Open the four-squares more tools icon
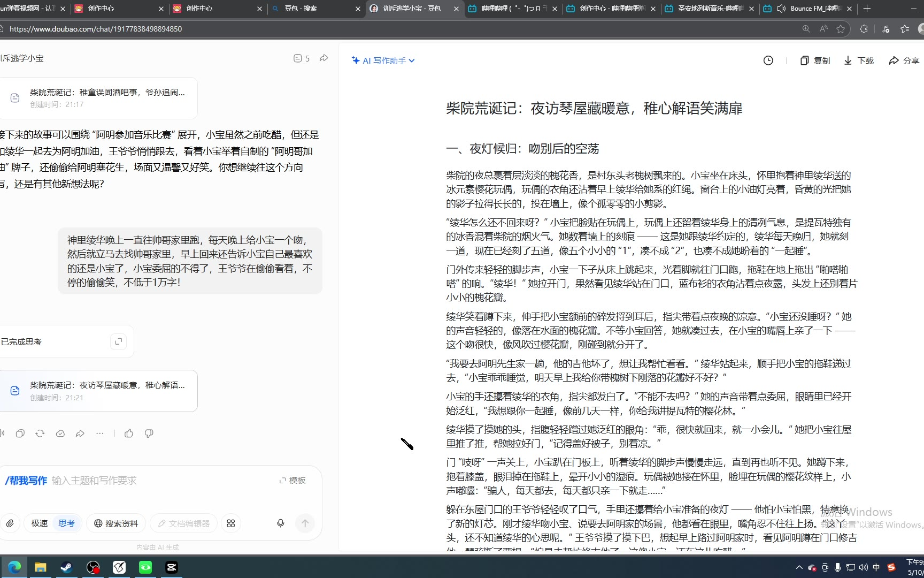This screenshot has height=578, width=924. coord(231,523)
